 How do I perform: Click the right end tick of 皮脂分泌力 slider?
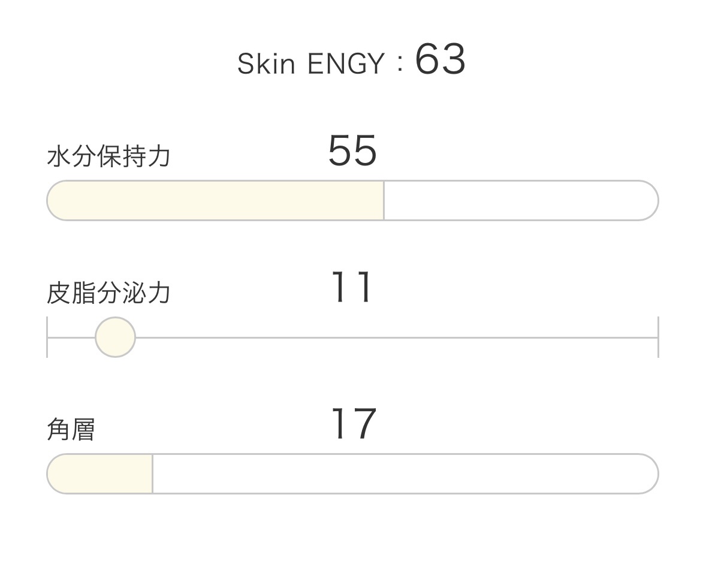tap(657, 337)
